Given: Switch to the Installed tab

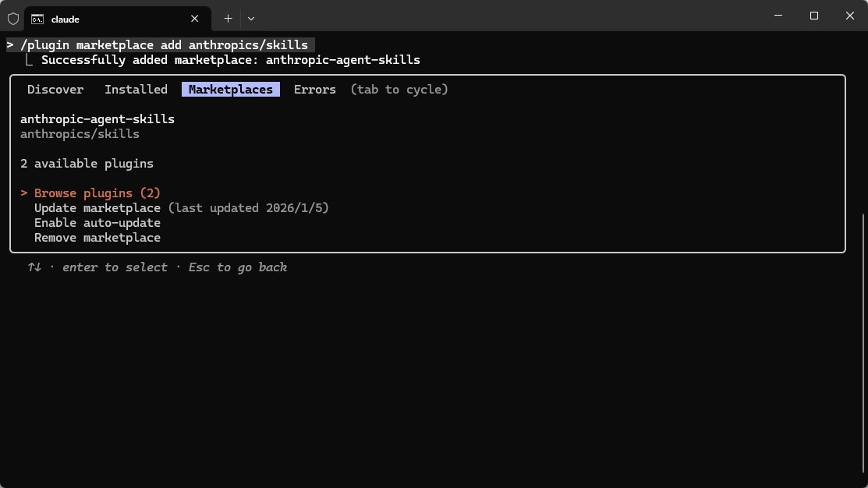Looking at the screenshot, I should (x=136, y=90).
